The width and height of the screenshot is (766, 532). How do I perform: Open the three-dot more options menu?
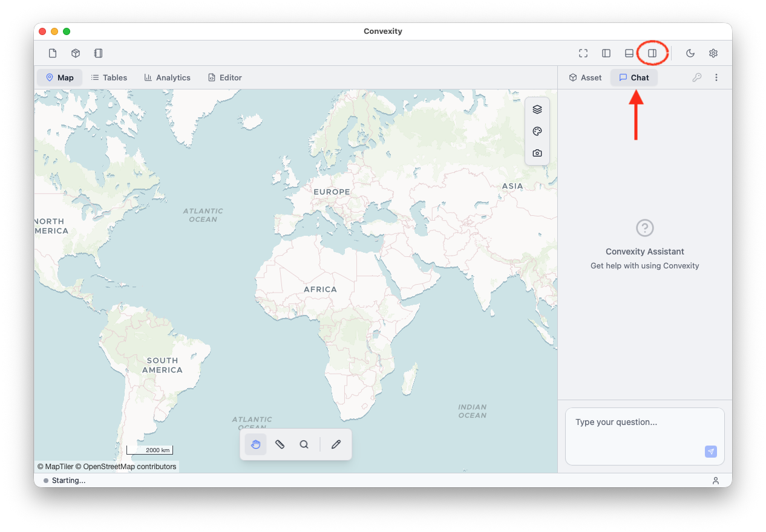point(716,77)
